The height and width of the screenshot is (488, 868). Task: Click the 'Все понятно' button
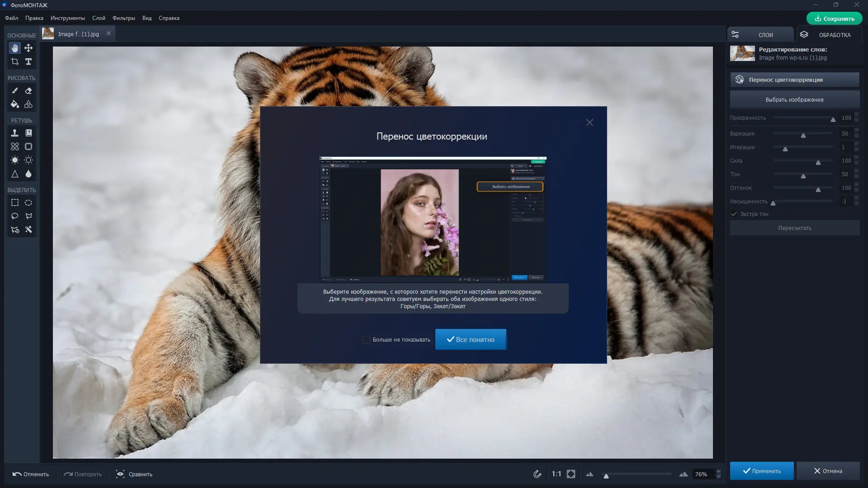pos(471,339)
